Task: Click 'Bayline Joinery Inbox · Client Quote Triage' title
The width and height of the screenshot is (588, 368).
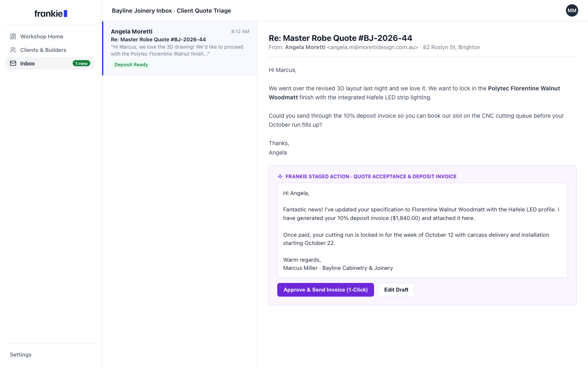Action: (171, 11)
